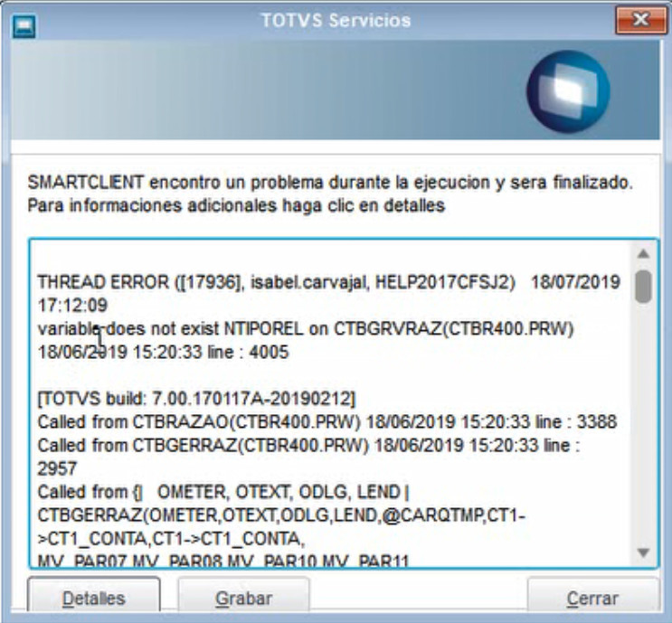672x623 pixels.
Task: Click the line number 2957 in the log
Action: point(57,468)
